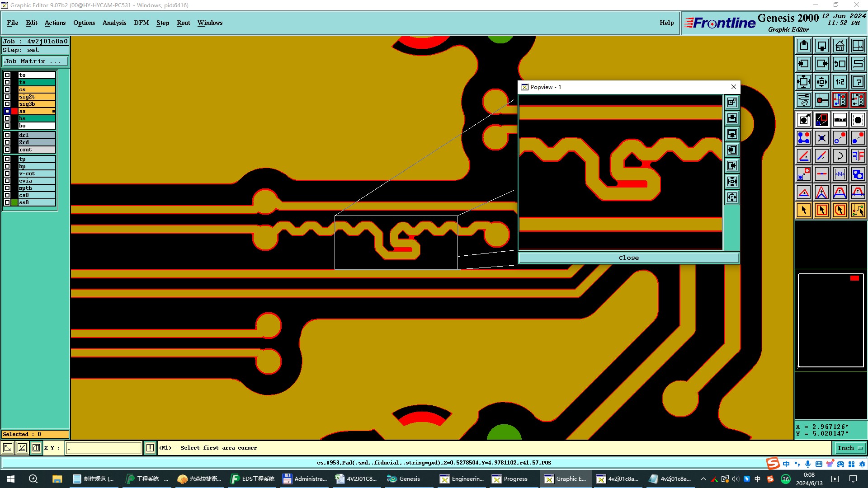The height and width of the screenshot is (488, 868).
Task: Click the snap-to-pad black circle icon
Action: click(x=858, y=120)
